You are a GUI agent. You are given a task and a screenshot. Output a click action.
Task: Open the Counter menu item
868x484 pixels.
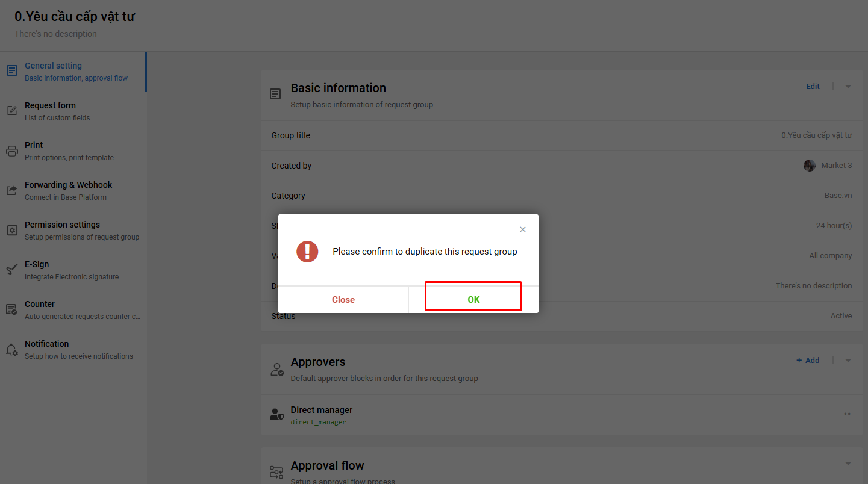coord(73,310)
